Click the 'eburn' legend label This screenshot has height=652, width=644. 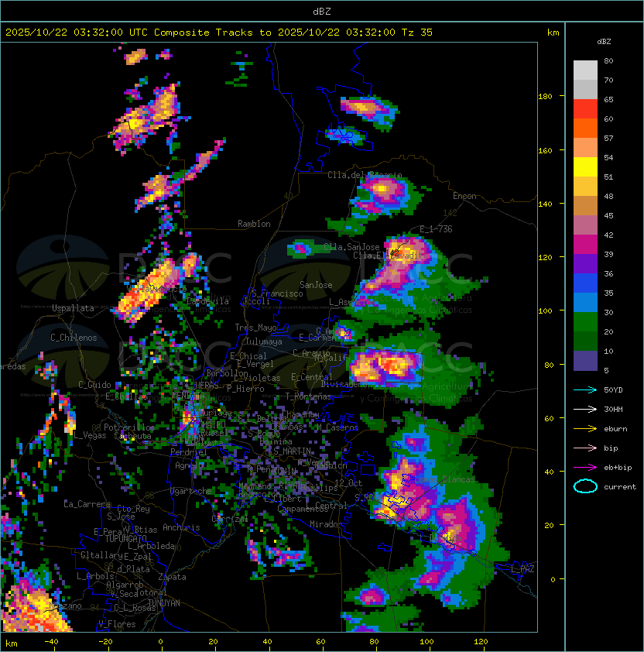click(x=615, y=429)
